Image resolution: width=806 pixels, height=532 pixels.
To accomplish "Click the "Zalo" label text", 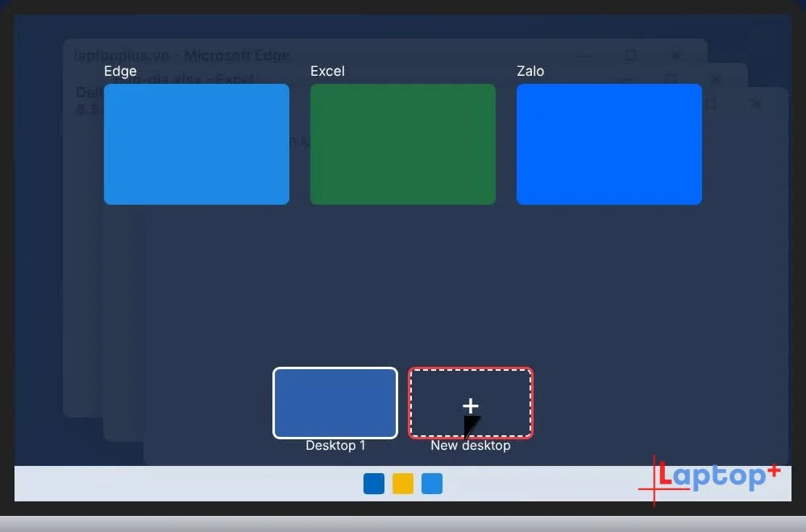I will click(530, 71).
